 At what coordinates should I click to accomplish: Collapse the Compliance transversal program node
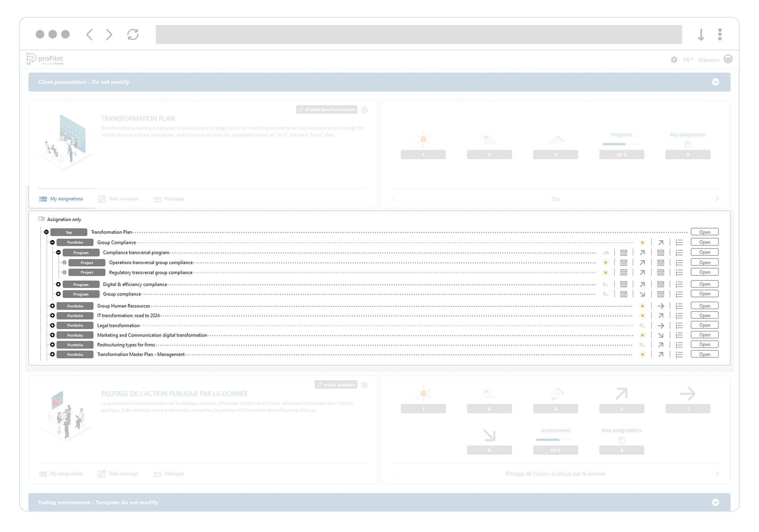click(58, 253)
